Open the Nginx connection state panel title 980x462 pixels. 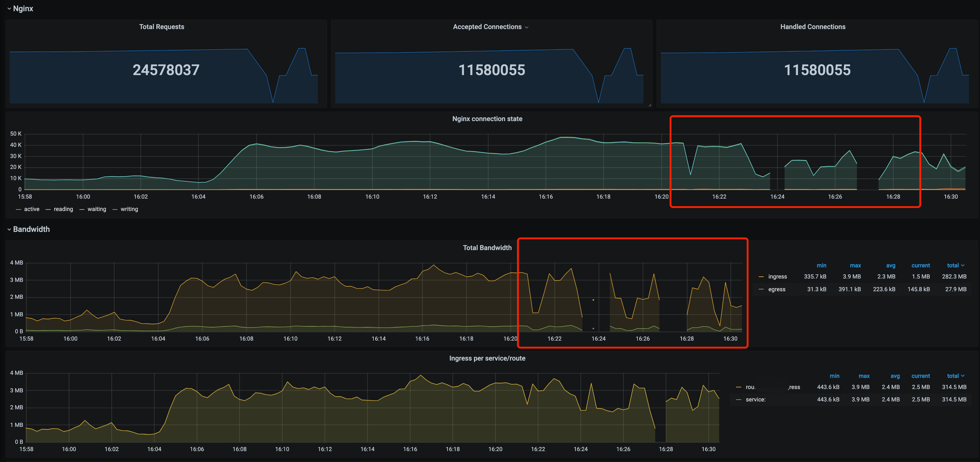487,119
